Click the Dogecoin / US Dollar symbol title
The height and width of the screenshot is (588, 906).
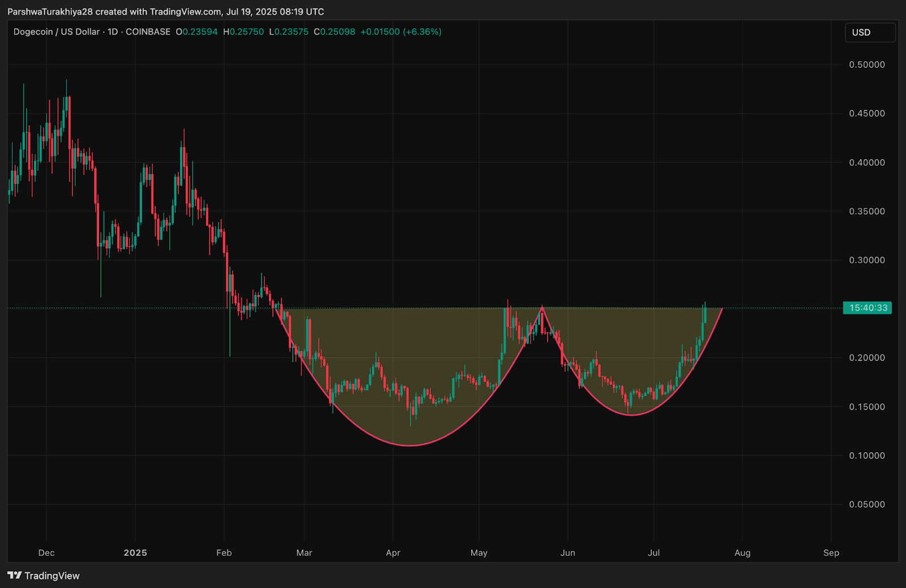click(x=57, y=32)
